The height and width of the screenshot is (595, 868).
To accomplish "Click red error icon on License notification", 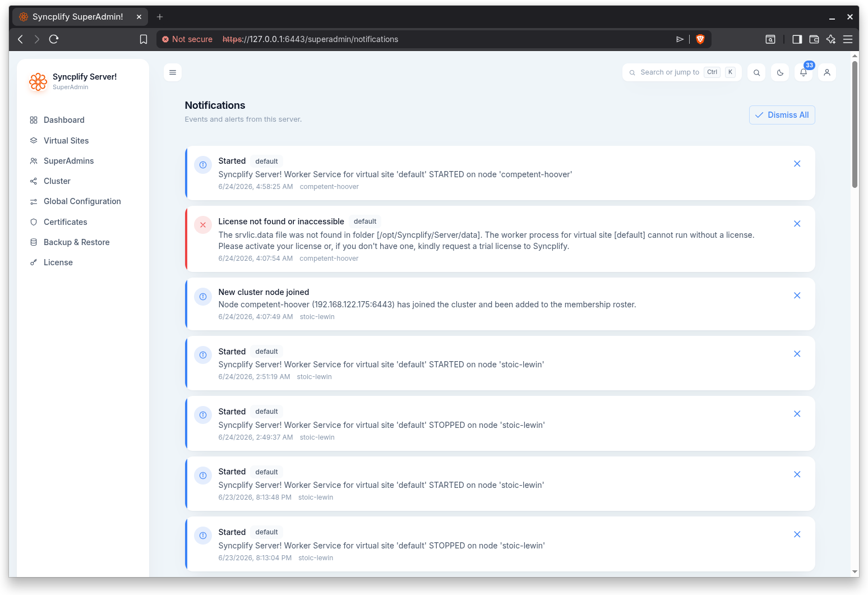I will click(x=203, y=225).
